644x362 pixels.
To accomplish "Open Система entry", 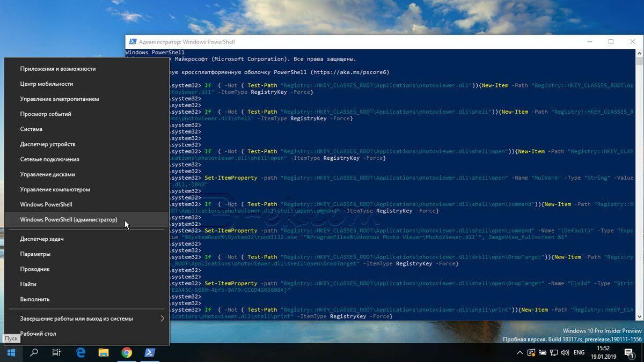I will tap(87, 129).
